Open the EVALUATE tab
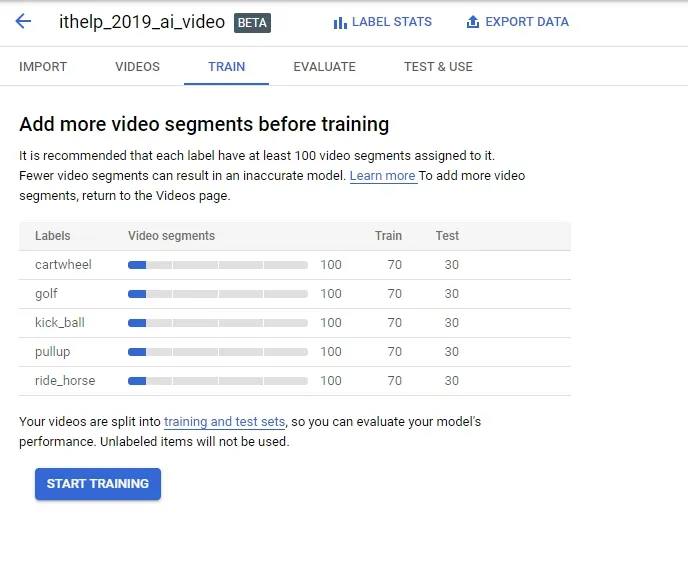The width and height of the screenshot is (688, 568). point(325,67)
